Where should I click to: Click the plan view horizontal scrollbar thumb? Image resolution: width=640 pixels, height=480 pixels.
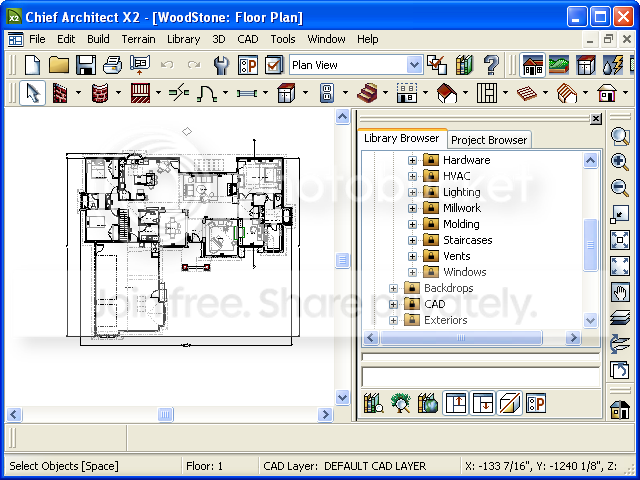tap(165, 415)
